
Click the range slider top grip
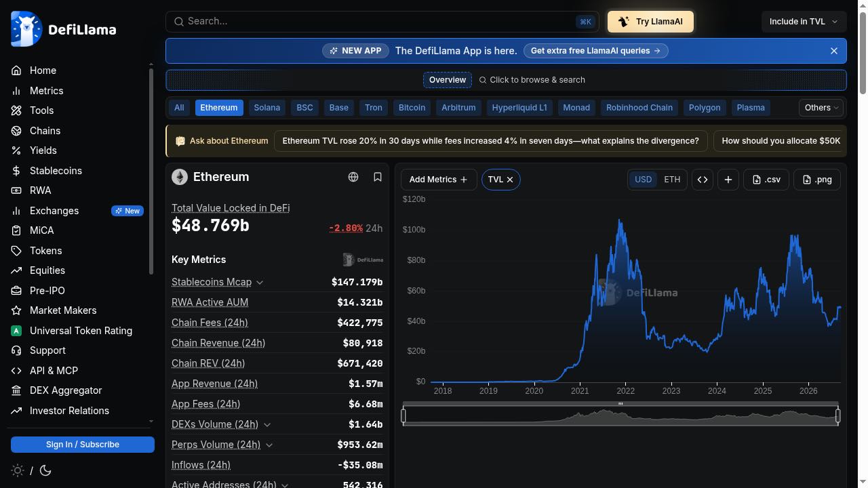point(620,404)
